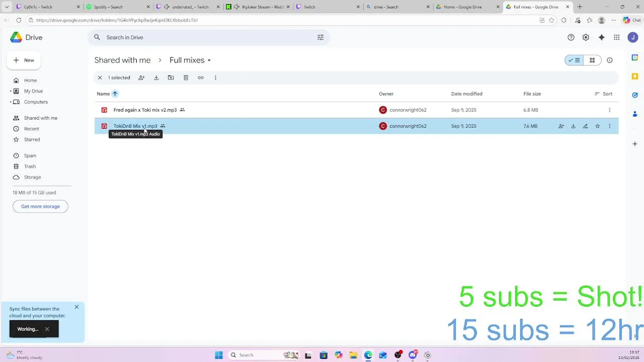Open Gemini sparkle icon in Drive header
This screenshot has height=362, width=644.
tap(601, 37)
